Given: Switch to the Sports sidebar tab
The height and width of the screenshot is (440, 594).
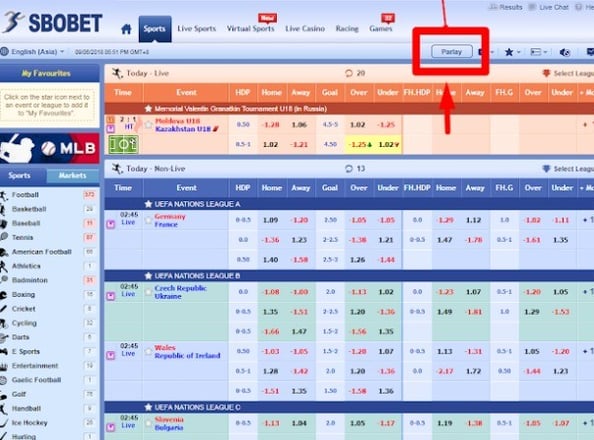Looking at the screenshot, I should pyautogui.click(x=19, y=175).
